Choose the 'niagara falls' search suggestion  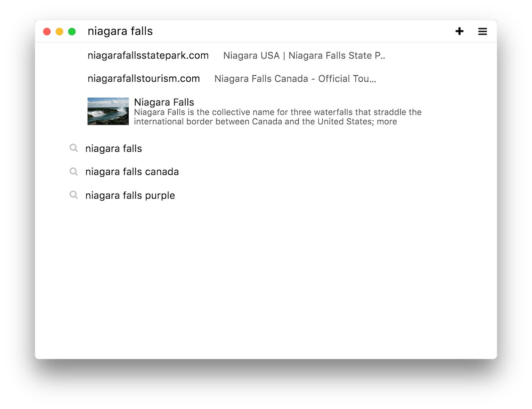(x=114, y=149)
